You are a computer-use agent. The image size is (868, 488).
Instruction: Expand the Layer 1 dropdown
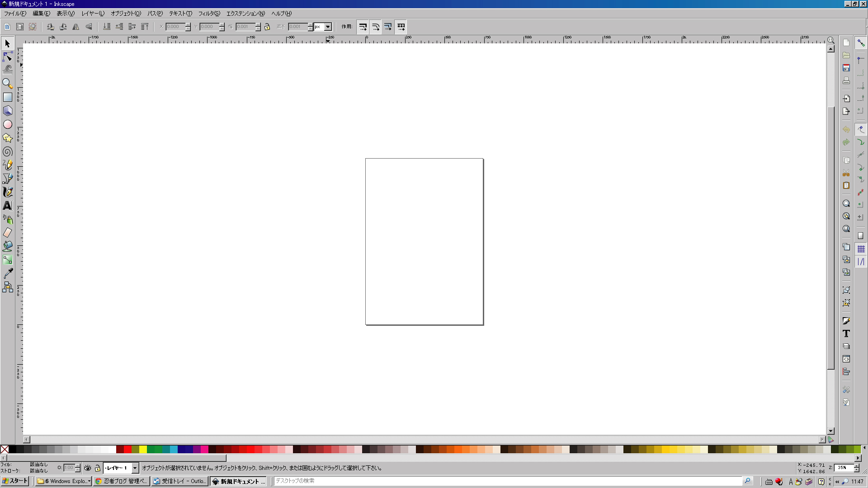pyautogui.click(x=135, y=468)
